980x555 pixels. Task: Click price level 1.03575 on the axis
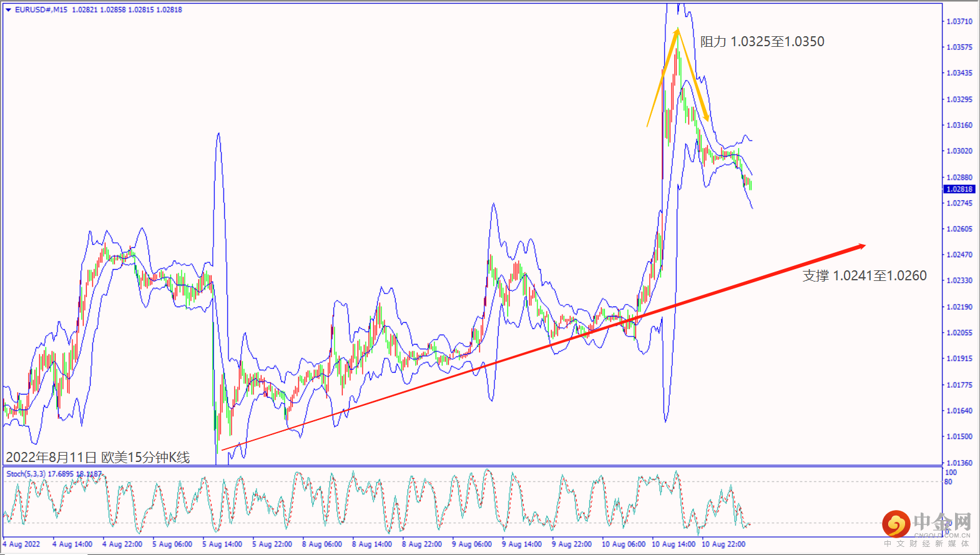click(959, 47)
